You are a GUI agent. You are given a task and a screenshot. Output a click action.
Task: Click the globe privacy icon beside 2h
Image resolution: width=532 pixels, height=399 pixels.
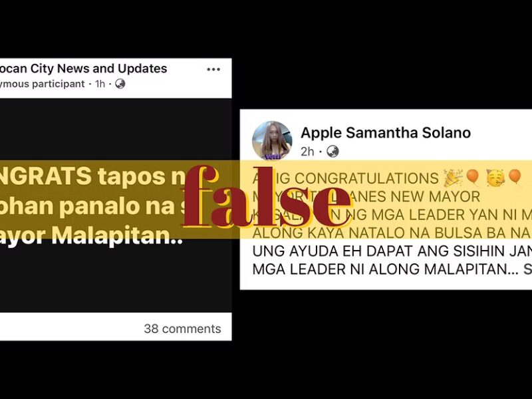click(x=332, y=152)
